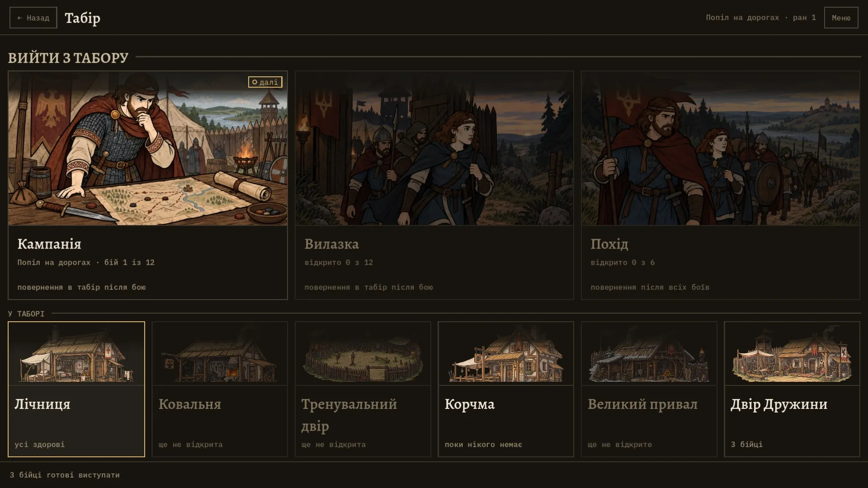This screenshot has height=488, width=868.
Task: Click '3 бійці готові виступати' status line
Action: pyautogui.click(x=65, y=475)
